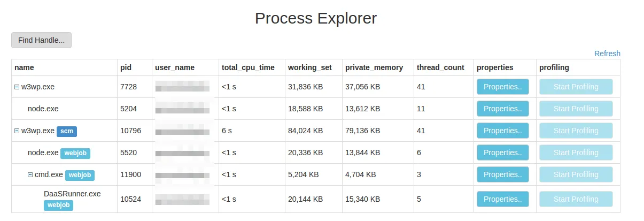This screenshot has height=221, width=644.
Task: Click the webjob badge beside node.exe
Action: (75, 153)
